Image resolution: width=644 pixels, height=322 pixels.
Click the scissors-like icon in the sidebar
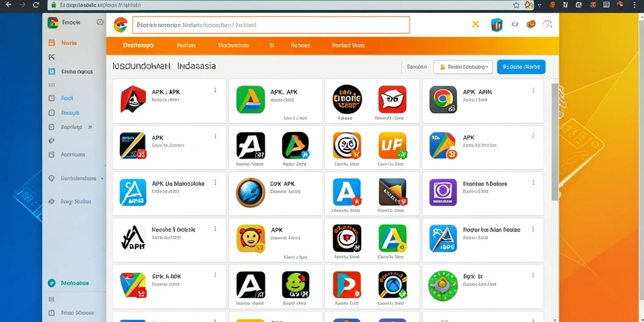click(52, 57)
